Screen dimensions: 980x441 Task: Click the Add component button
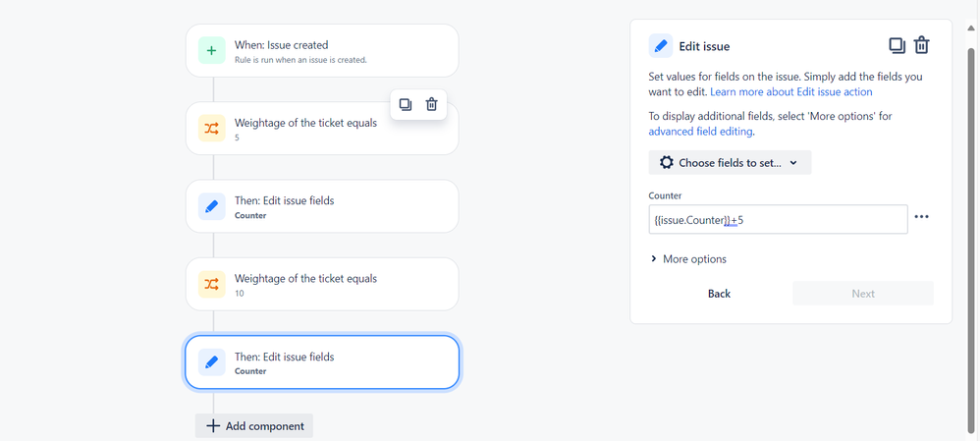[x=254, y=426]
